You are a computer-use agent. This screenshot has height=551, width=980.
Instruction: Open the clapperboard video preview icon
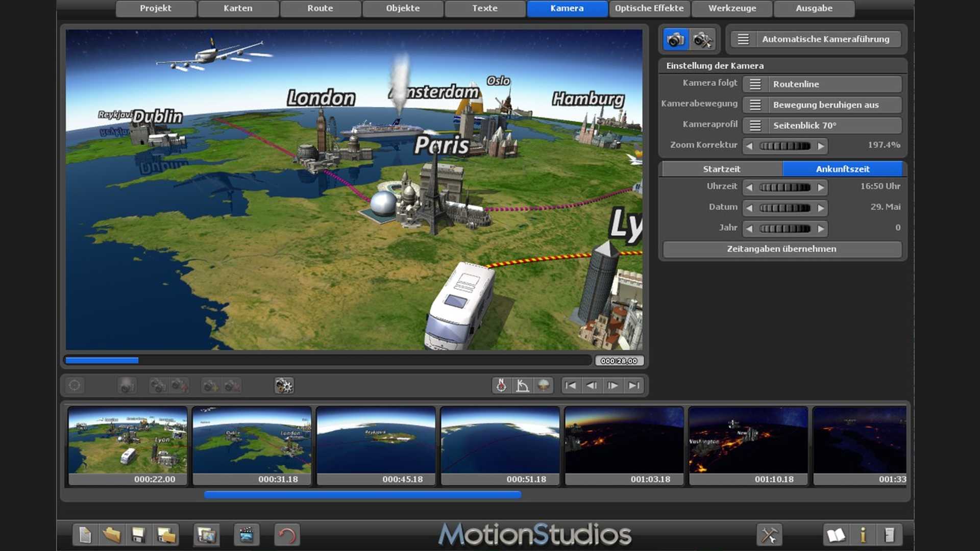pos(247,535)
